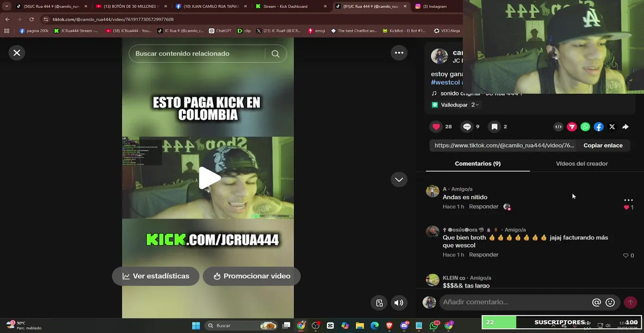Switch to Videos del creador tab

582,164
